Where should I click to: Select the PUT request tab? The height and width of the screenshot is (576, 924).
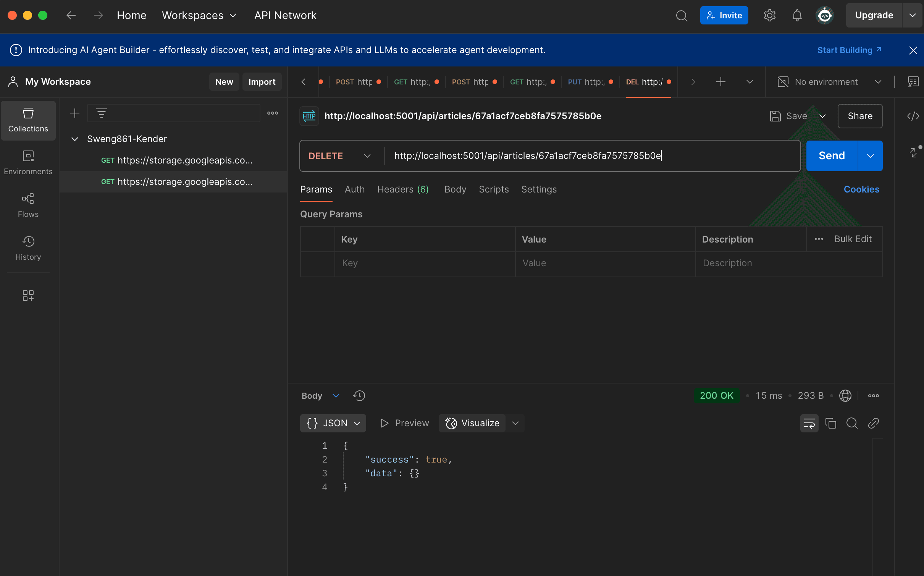coord(590,82)
